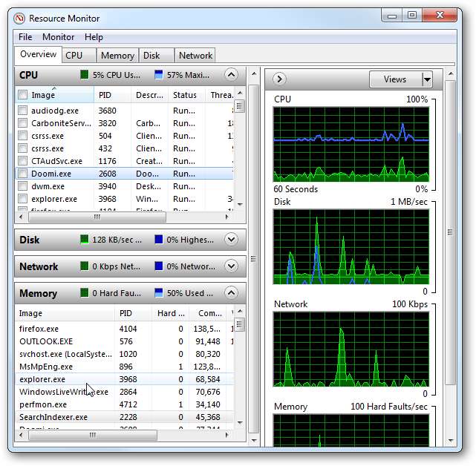Select MsMpEng.exe in Memory list

[125, 367]
